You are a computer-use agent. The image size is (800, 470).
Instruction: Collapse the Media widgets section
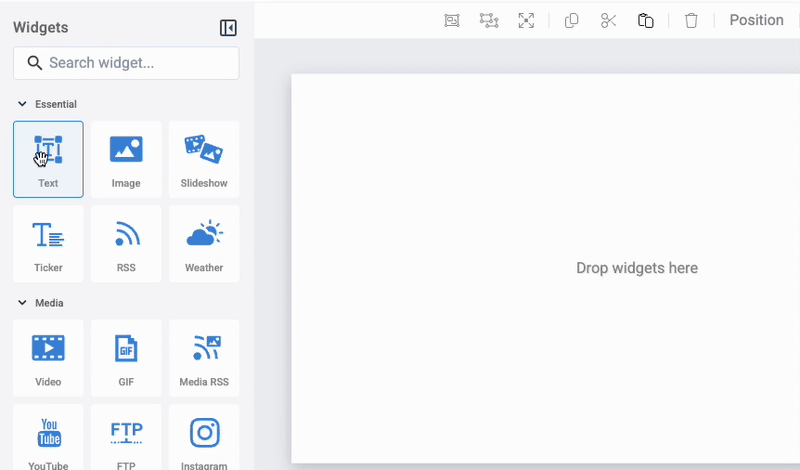pyautogui.click(x=22, y=303)
